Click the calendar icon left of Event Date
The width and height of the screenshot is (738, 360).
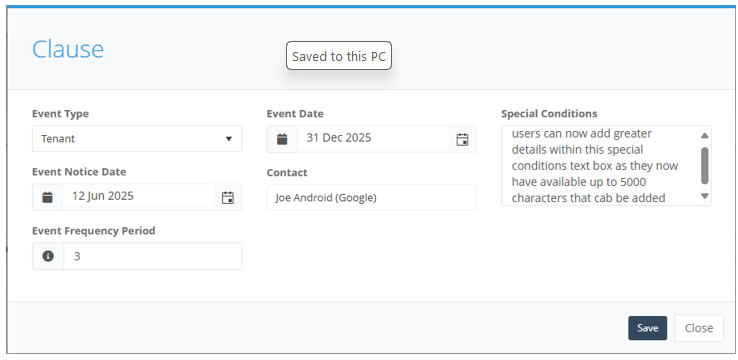[x=282, y=139]
